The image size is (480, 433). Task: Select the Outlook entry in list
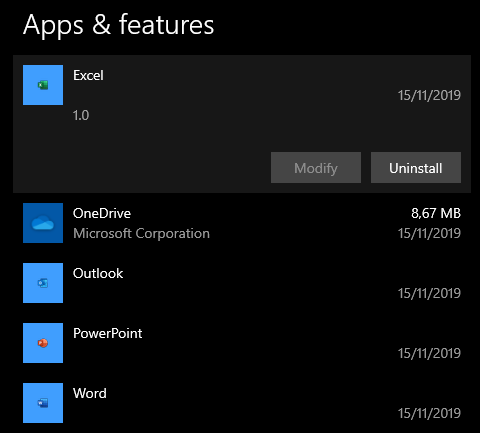coord(242,283)
